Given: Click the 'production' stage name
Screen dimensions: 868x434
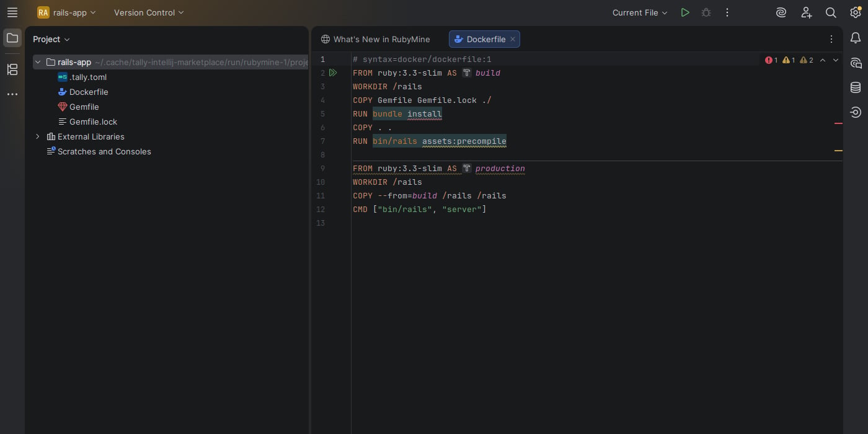Looking at the screenshot, I should tap(500, 169).
